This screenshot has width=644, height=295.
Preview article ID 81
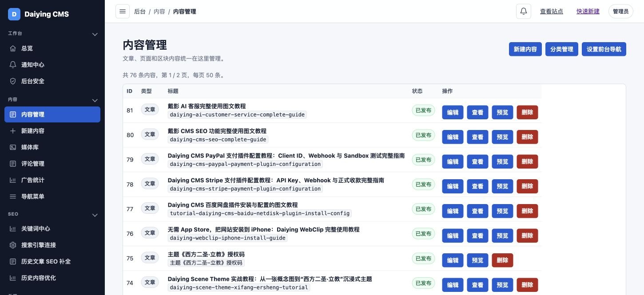coord(502,112)
